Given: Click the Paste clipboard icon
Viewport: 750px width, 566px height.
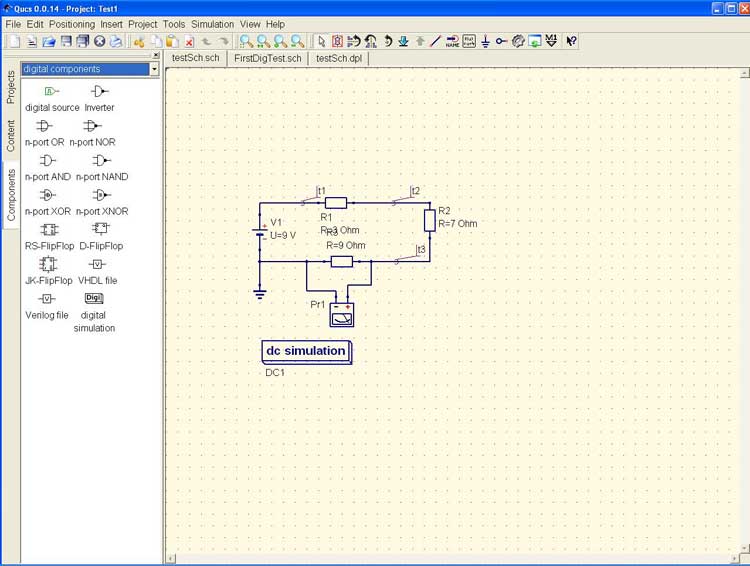Looking at the screenshot, I should pos(172,42).
